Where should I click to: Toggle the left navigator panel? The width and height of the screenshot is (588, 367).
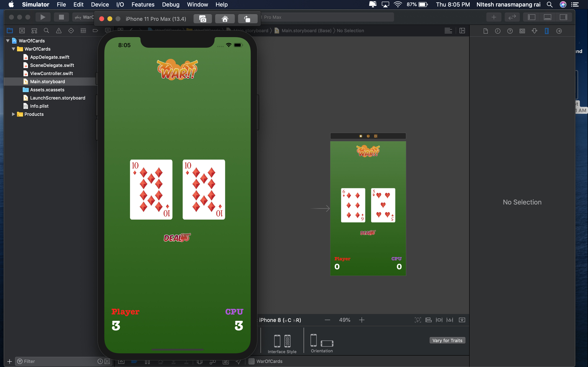[531, 17]
